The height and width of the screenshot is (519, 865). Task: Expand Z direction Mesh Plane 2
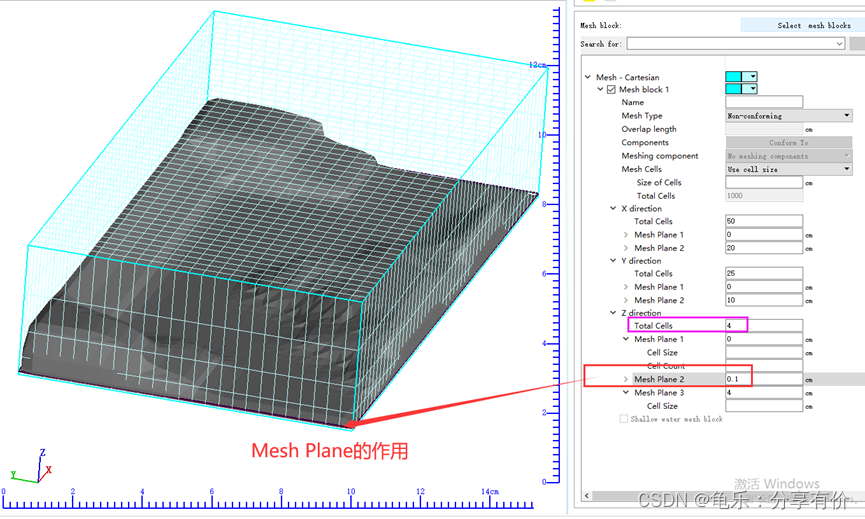click(626, 379)
